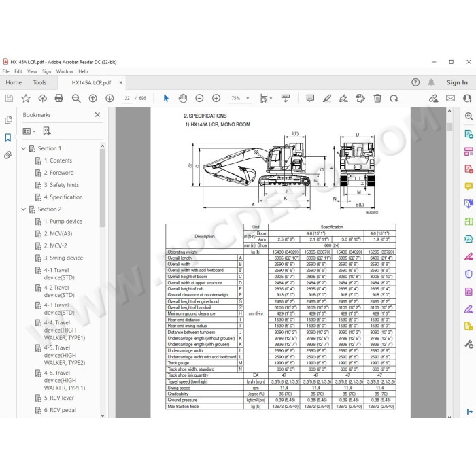476x476 pixels.
Task: Add a new bookmark icon
Action: [x=46, y=131]
